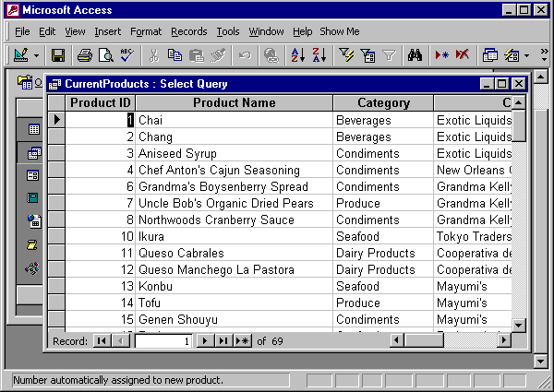This screenshot has width=554, height=392.
Task: Open the Format menu
Action: 146,31
